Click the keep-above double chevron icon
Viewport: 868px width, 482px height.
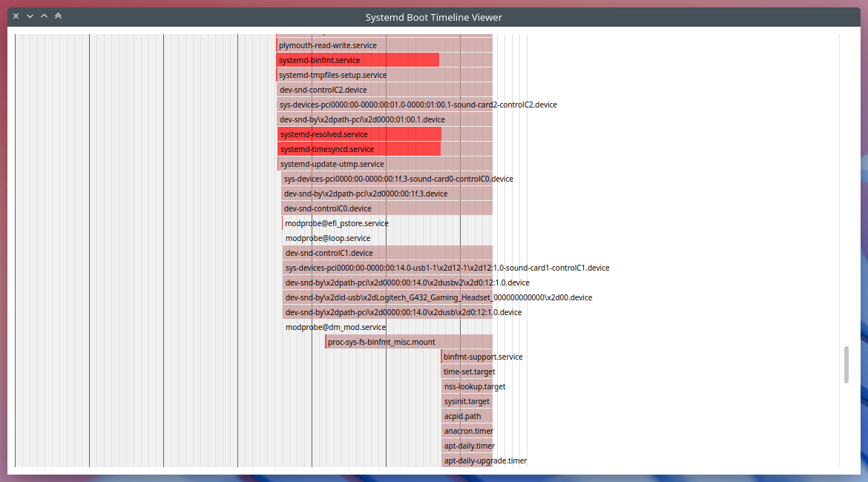pos(58,16)
